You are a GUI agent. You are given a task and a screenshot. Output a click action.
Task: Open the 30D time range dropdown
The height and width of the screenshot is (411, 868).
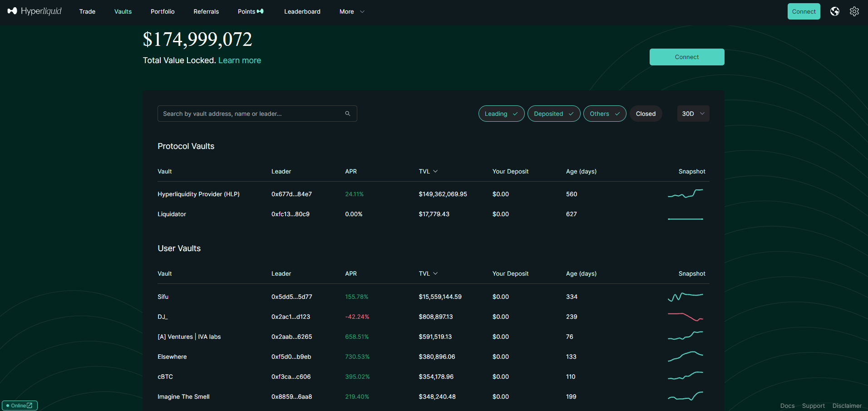693,114
